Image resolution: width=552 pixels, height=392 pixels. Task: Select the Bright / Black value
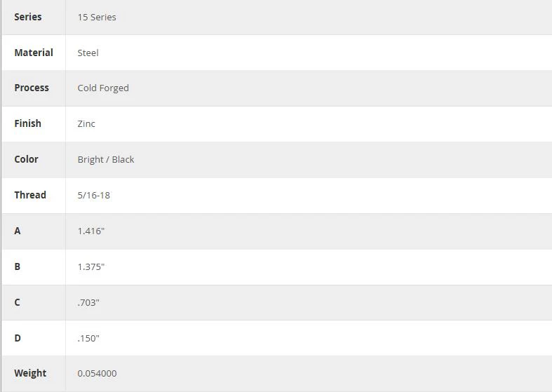[x=106, y=160]
